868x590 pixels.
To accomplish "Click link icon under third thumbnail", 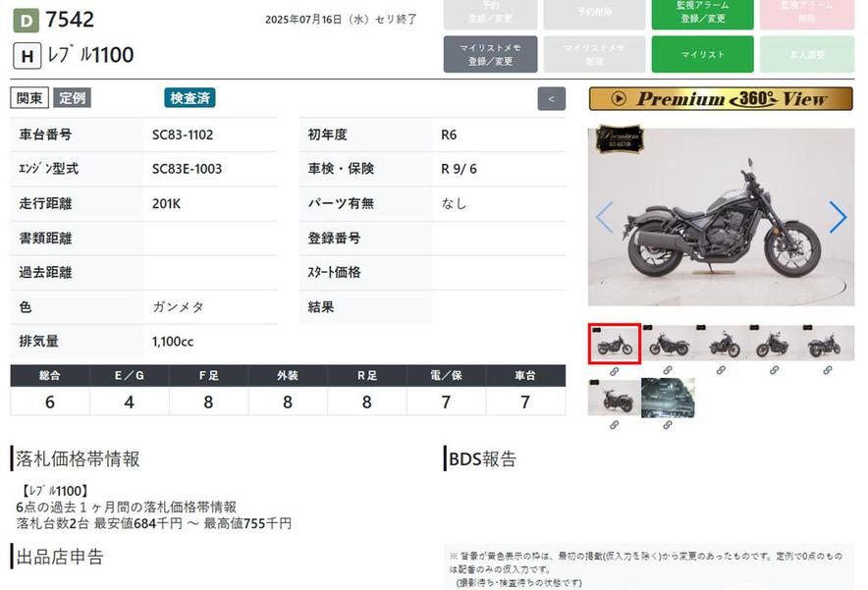I will click(x=721, y=370).
